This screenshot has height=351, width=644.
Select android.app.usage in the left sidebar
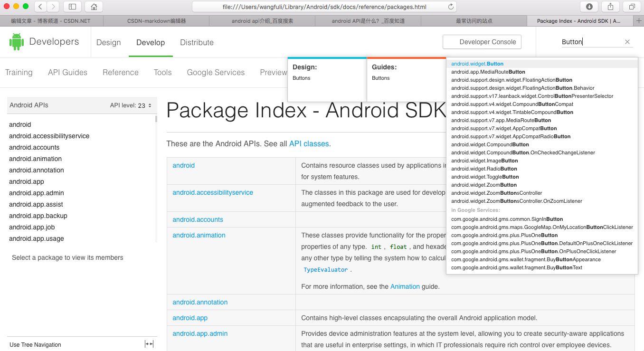coord(37,238)
